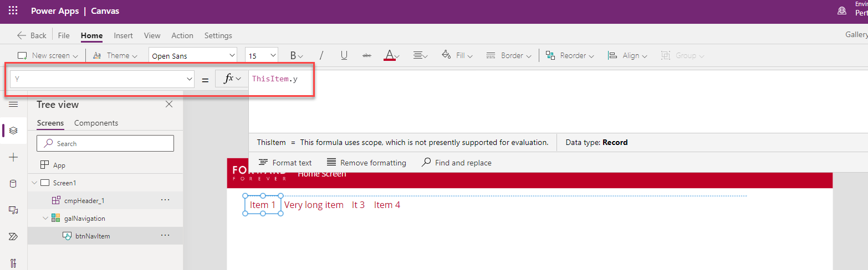
Task: Click Find and replace
Action: coord(457,163)
